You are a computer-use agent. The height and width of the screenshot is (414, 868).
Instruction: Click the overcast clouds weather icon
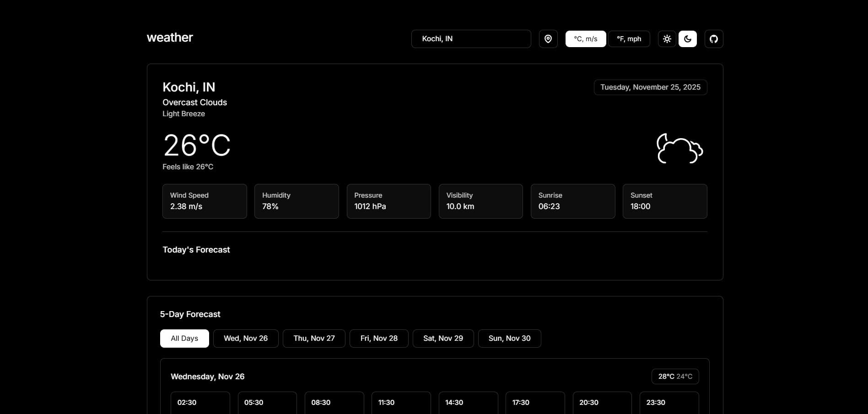pos(679,147)
